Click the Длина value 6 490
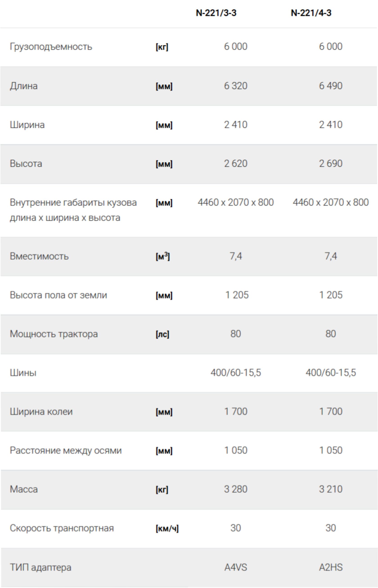The width and height of the screenshot is (378, 588). 331,86
